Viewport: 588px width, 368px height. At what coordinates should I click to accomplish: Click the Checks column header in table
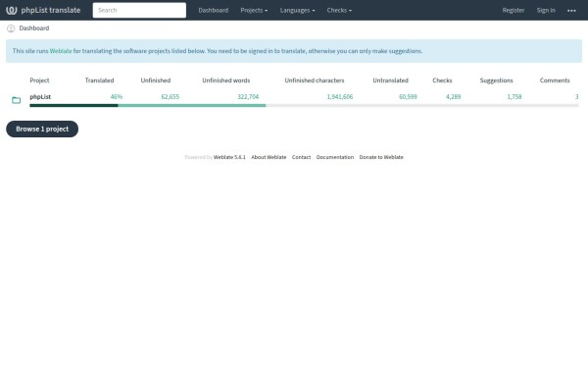pyautogui.click(x=442, y=80)
